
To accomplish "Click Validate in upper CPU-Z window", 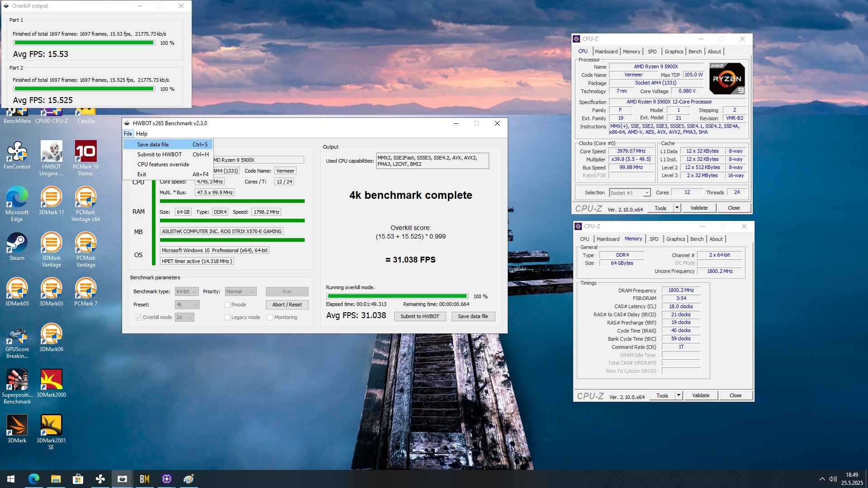I will (x=699, y=208).
